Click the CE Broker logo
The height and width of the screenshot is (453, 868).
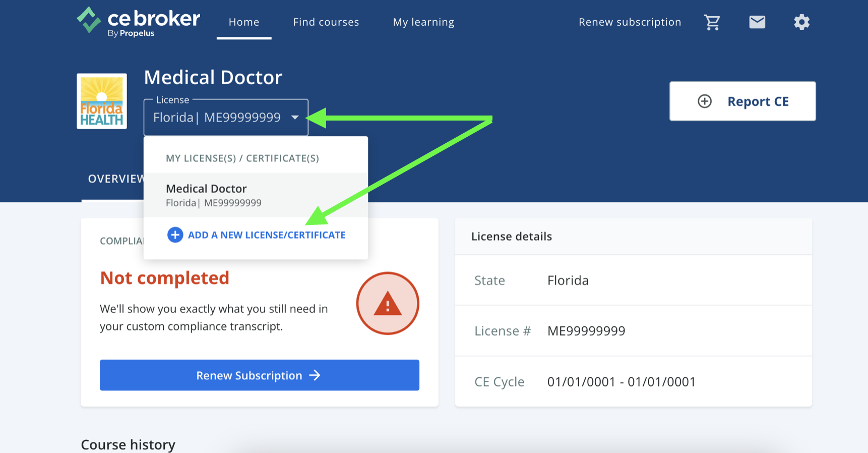pyautogui.click(x=139, y=22)
